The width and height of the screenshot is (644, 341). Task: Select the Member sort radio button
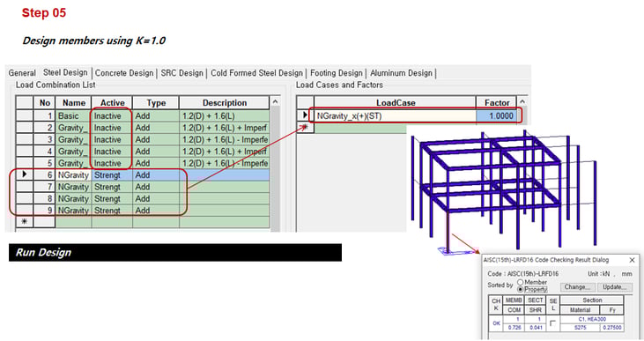tap(521, 282)
